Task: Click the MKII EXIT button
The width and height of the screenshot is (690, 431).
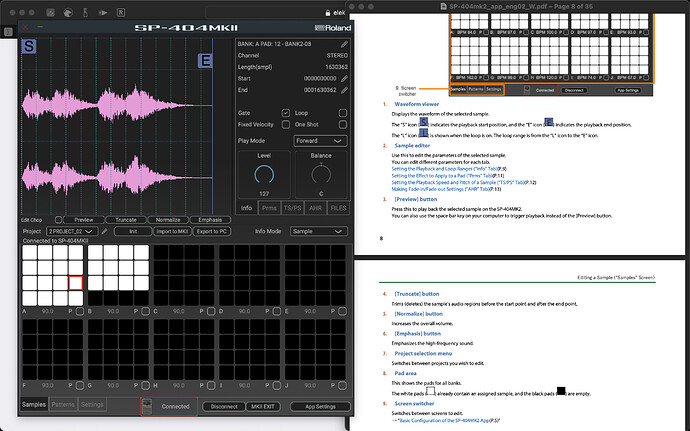Action: (x=263, y=406)
